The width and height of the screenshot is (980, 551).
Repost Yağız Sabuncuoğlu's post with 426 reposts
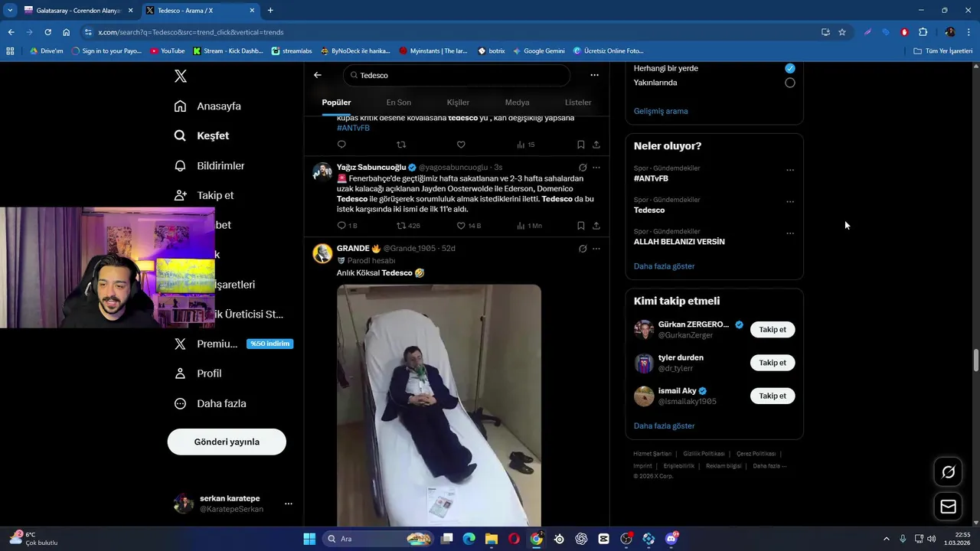(408, 226)
